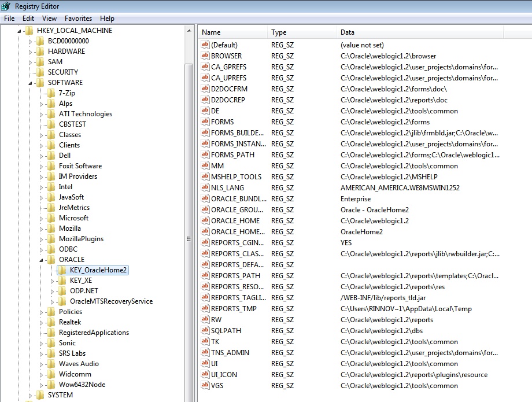Screen dimensions: 532x402
Task: Click the /WEB-INF/lib/reports_tld.jar data cell
Action: [383, 297]
